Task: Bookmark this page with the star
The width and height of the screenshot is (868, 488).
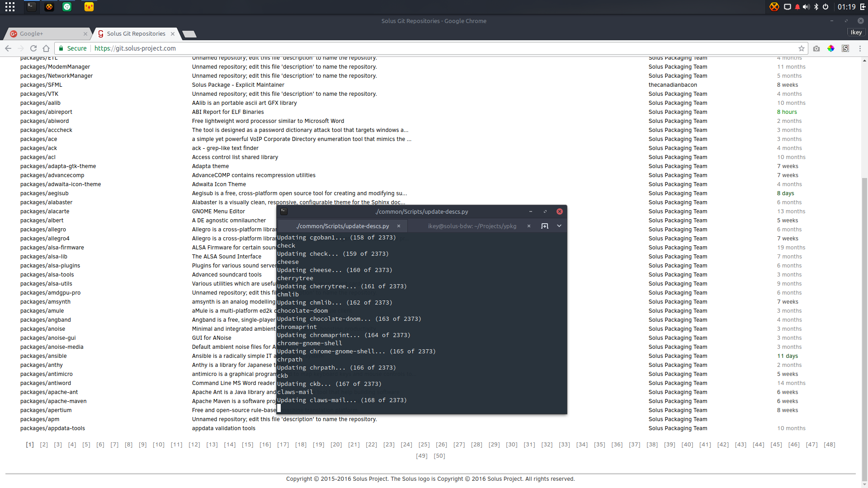Action: [x=802, y=48]
